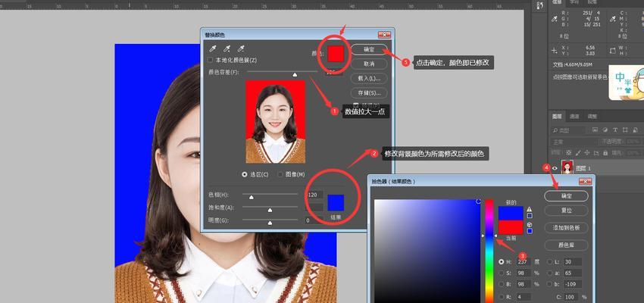Click the 色相(H) hue slider handle
Screen dimensions: 644x303
(x=251, y=197)
